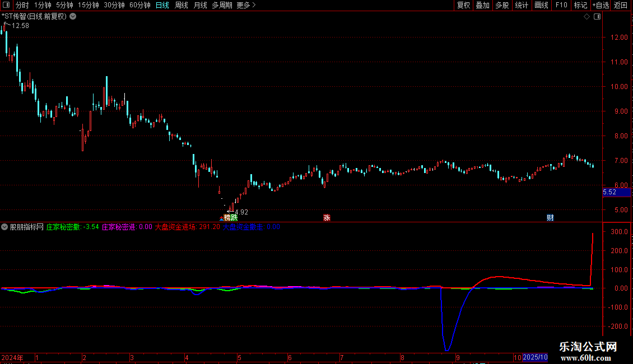633x364 pixels.
Task: Click the 复权 adjustment button
Action: 463,5
